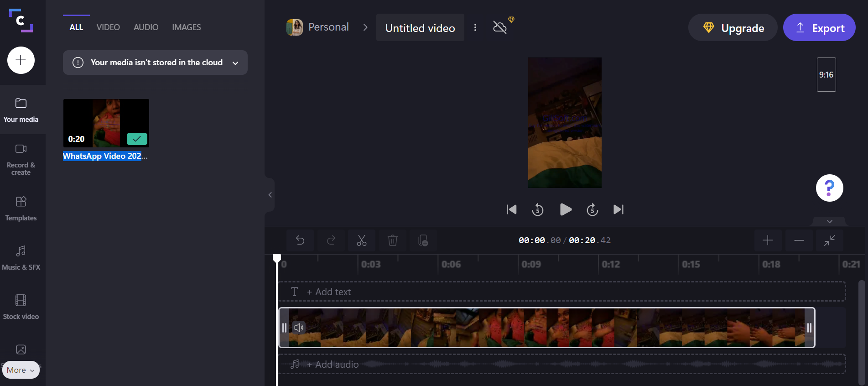Skip to the start of the video
This screenshot has height=386, width=868.
pos(511,209)
